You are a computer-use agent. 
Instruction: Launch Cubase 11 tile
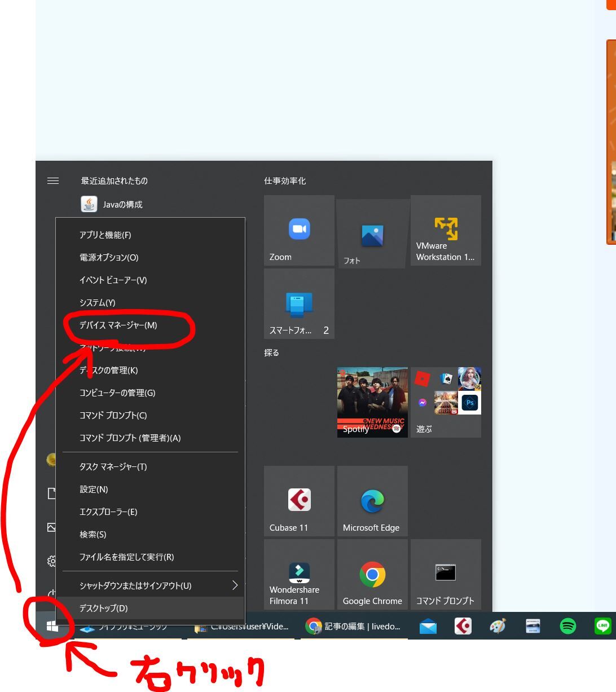pos(299,501)
